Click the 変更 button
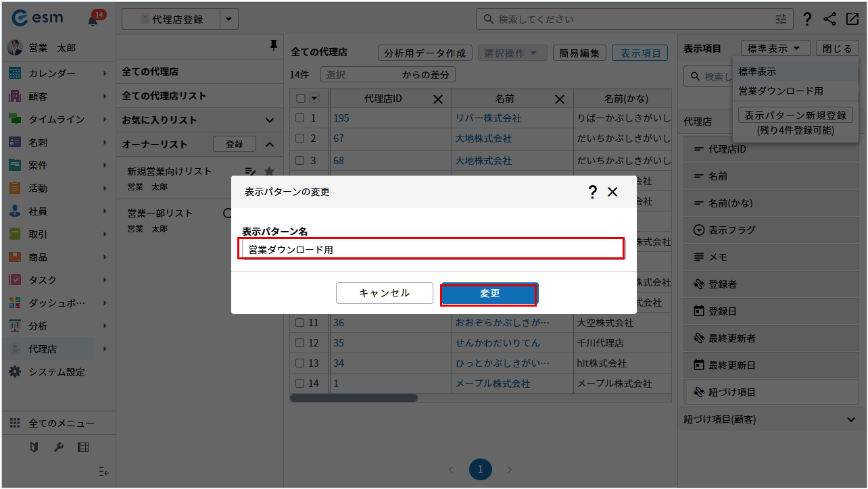 489,293
